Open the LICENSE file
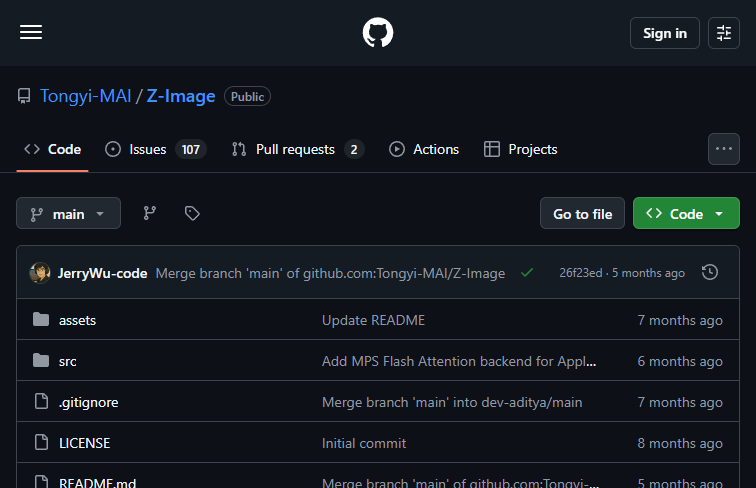The width and height of the screenshot is (756, 488). click(x=84, y=443)
